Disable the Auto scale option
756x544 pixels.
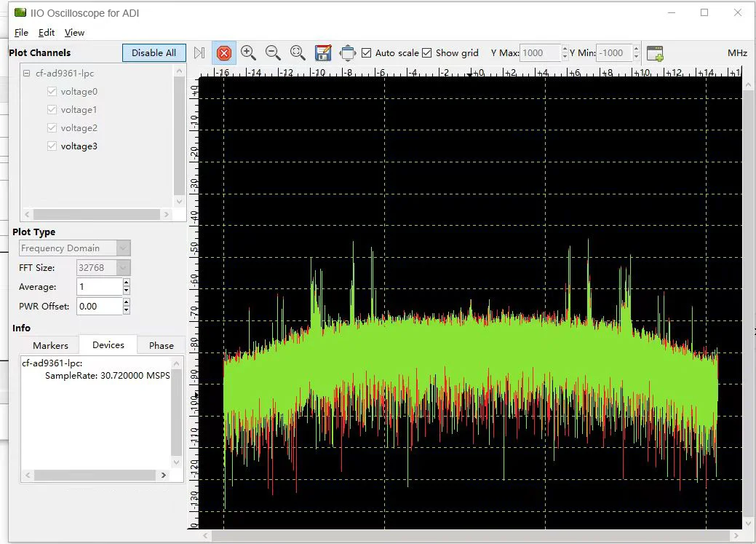pos(368,52)
